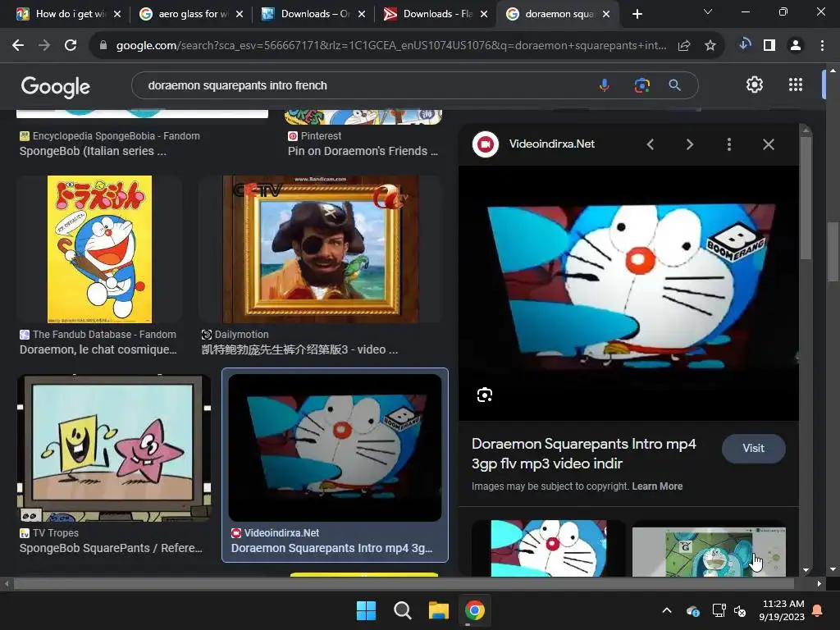
Task: Start voice search with microphone icon
Action: (605, 85)
